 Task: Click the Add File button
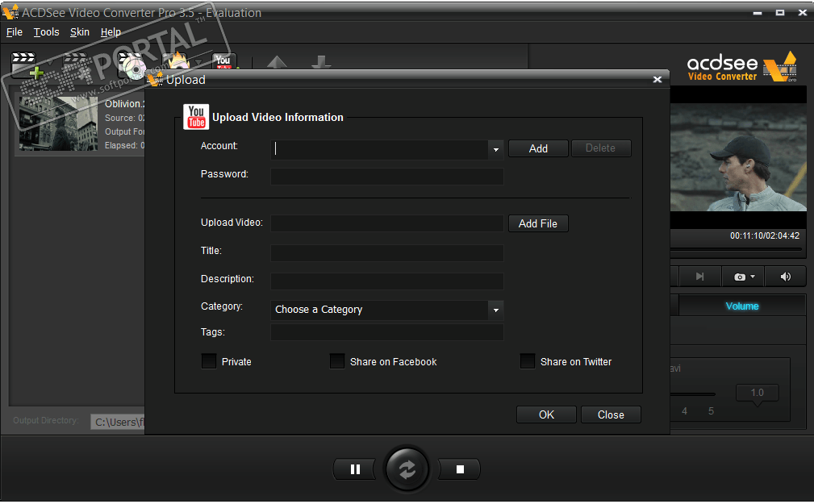(x=538, y=223)
